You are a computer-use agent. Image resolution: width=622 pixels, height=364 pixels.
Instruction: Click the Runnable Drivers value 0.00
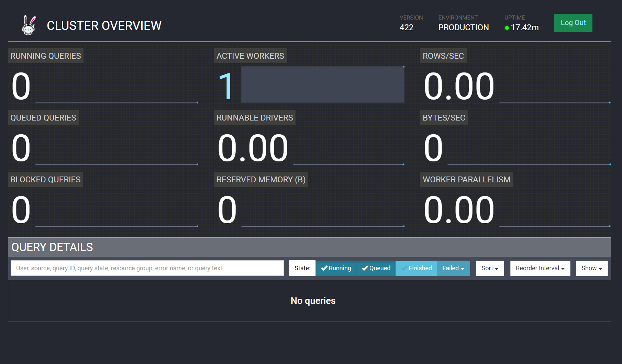pyautogui.click(x=253, y=148)
